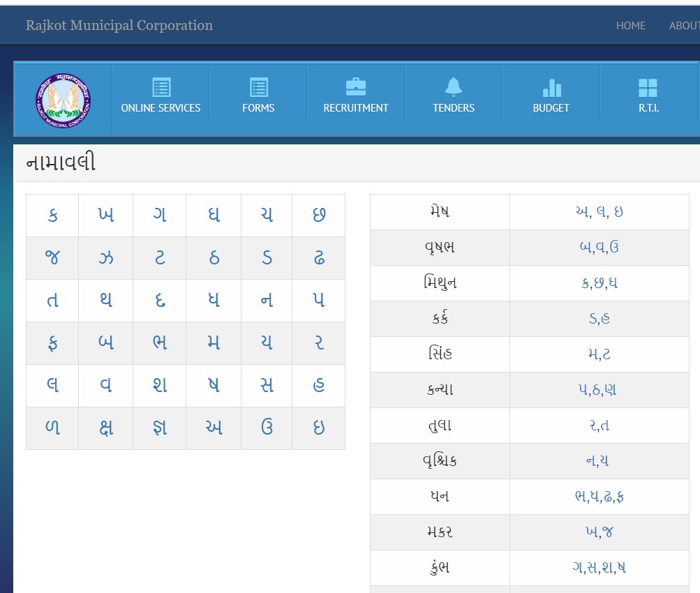Open વૃષભ rashi letters બ,વ,ઉ
The width and height of the screenshot is (700, 593).
click(599, 247)
